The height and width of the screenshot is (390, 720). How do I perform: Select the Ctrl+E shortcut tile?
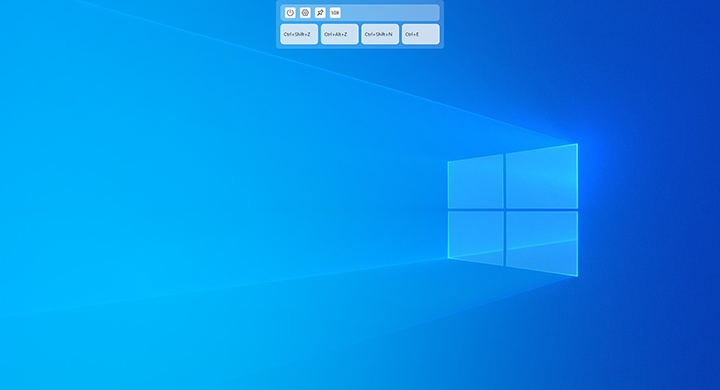pyautogui.click(x=420, y=34)
